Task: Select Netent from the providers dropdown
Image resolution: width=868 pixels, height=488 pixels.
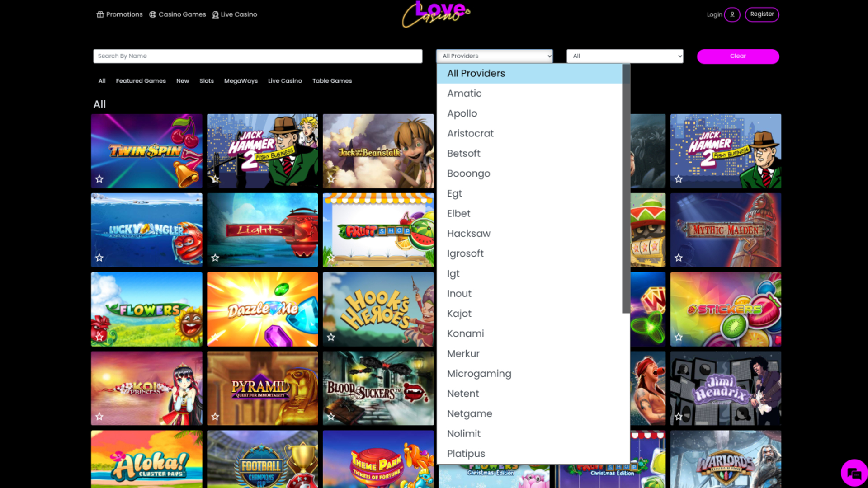Action: (462, 394)
